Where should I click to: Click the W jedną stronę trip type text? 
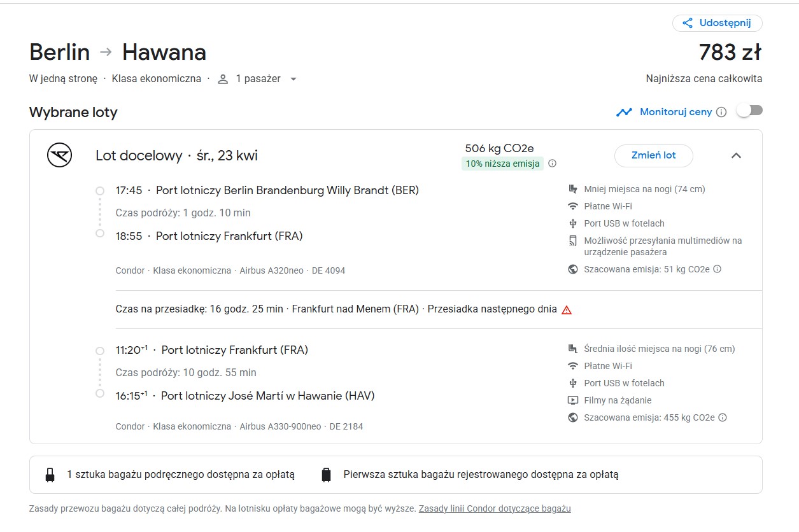tap(64, 79)
